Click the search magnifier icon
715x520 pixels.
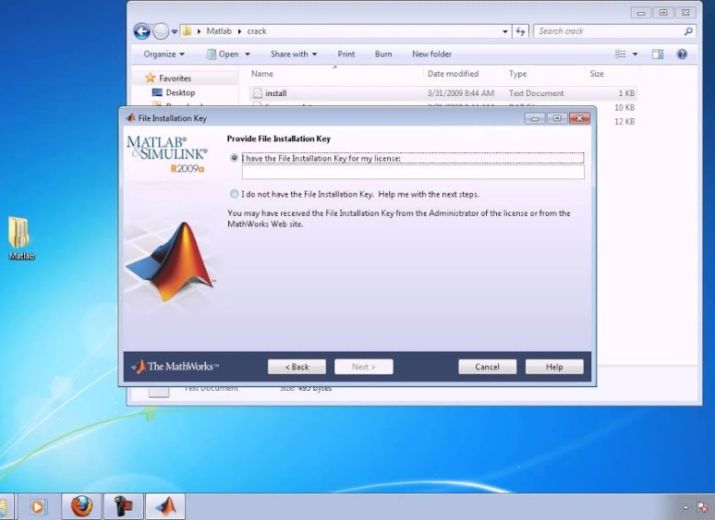click(689, 31)
